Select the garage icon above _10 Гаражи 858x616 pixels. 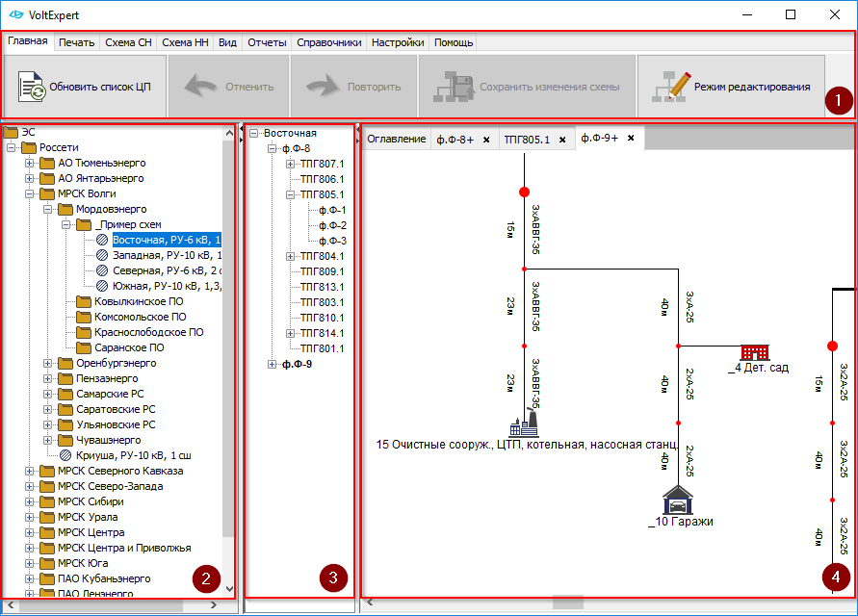678,500
